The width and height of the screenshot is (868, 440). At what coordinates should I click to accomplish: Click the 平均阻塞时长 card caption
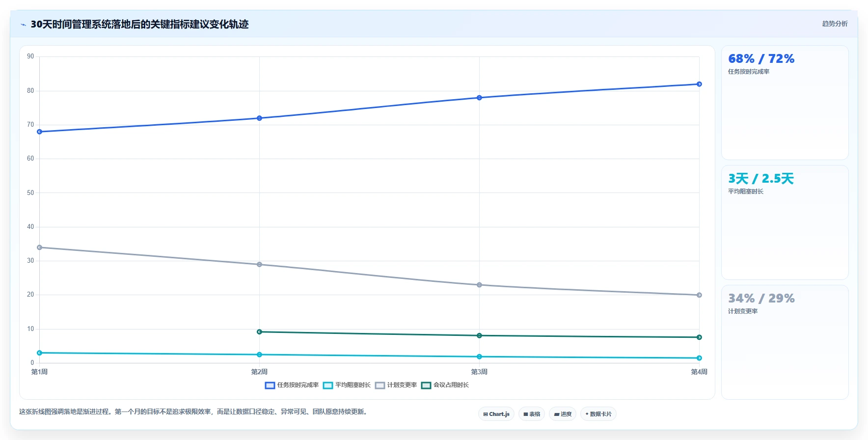point(746,192)
